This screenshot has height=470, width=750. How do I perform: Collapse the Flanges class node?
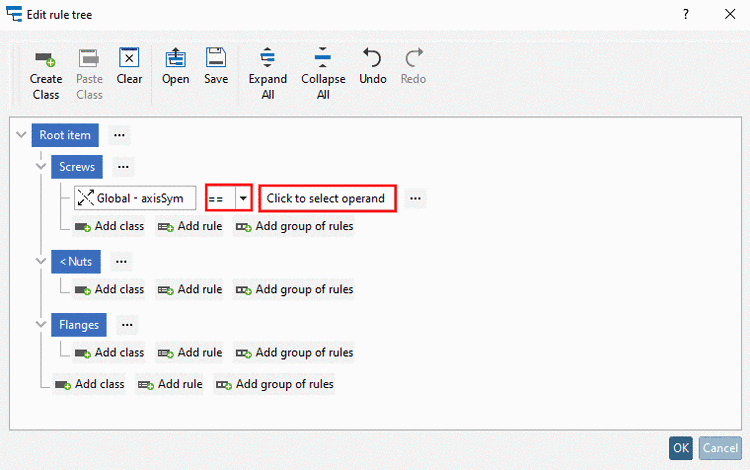(41, 324)
